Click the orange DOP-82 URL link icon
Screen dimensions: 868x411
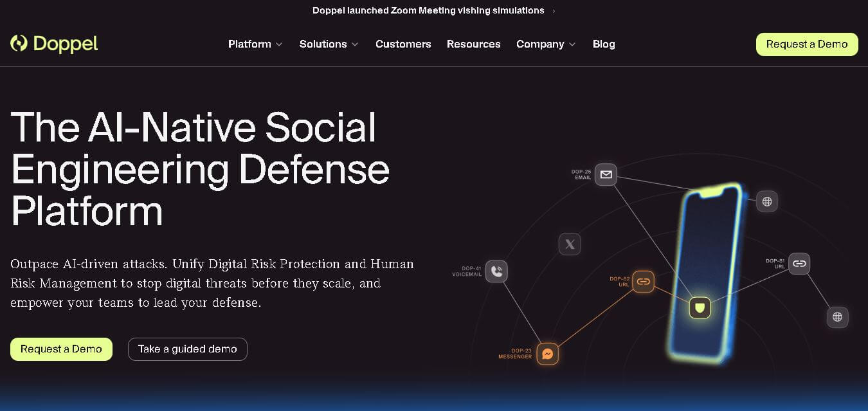coord(643,281)
